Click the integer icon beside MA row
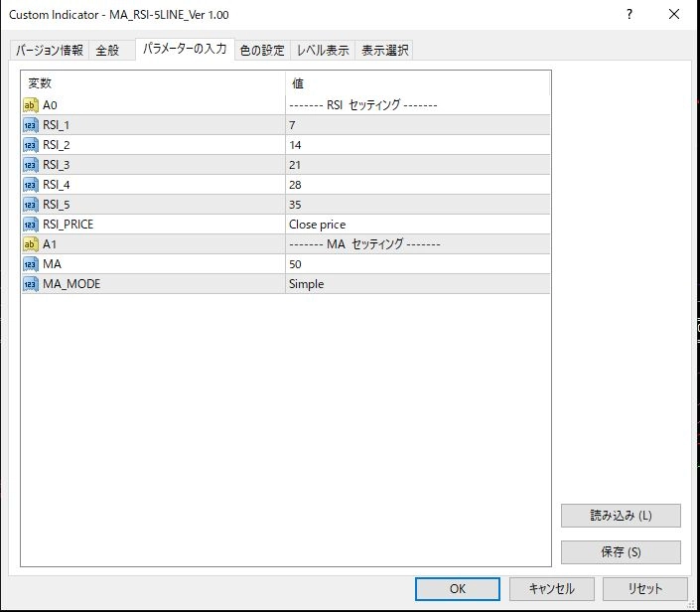 coord(31,264)
